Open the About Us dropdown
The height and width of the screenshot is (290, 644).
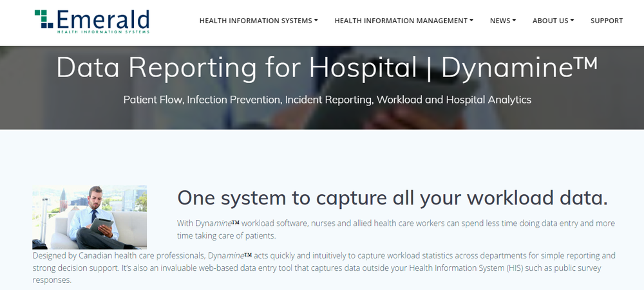coord(553,21)
